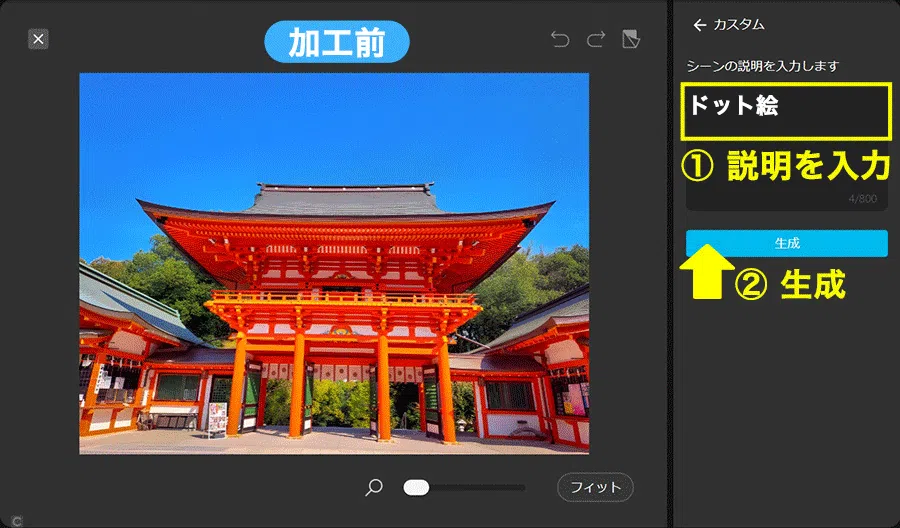
Task: Click the zoom slider handle
Action: coord(416,488)
